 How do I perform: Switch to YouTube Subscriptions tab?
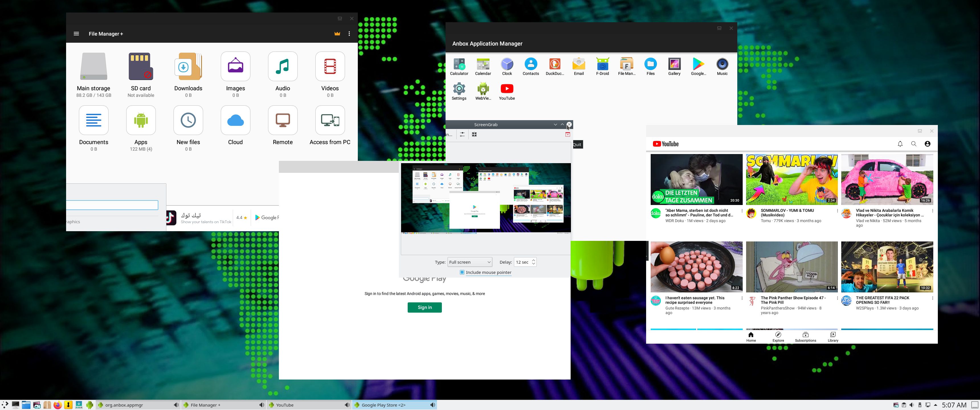[805, 337]
